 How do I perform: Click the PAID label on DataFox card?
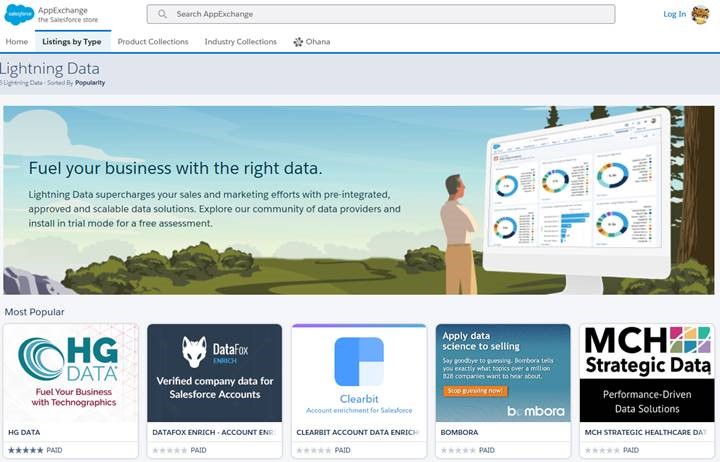click(x=198, y=450)
